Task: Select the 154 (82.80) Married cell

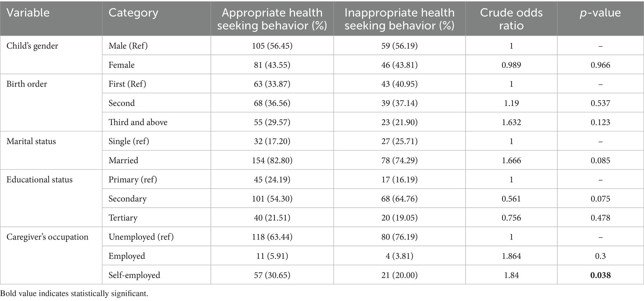Action: pos(272,161)
